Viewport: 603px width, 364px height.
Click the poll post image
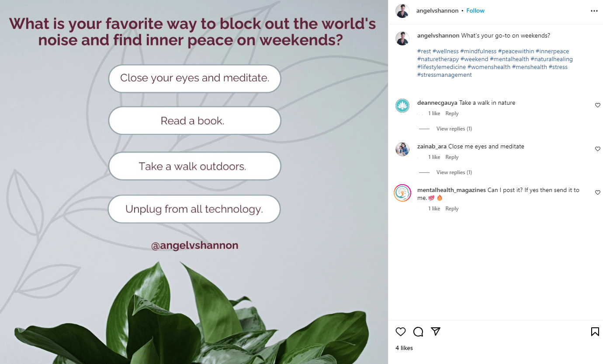point(194,182)
